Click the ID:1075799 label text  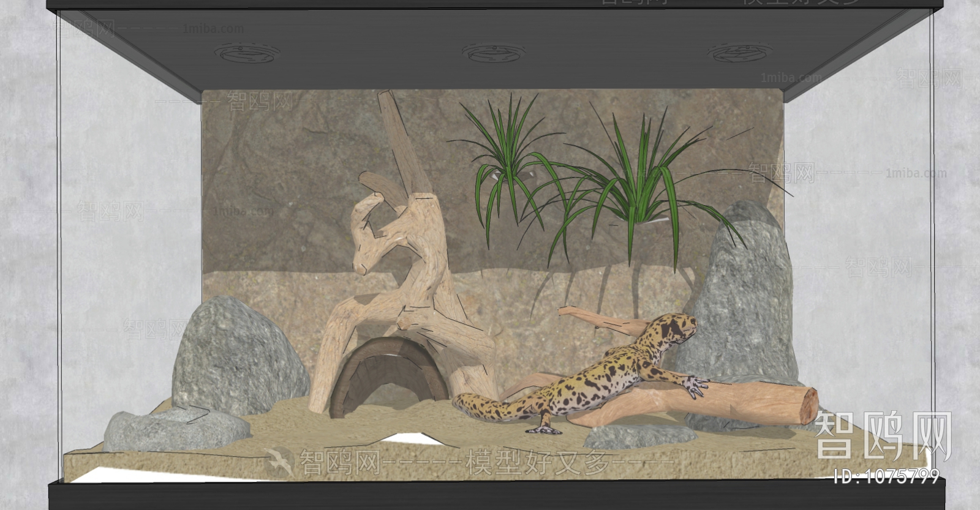886,476
